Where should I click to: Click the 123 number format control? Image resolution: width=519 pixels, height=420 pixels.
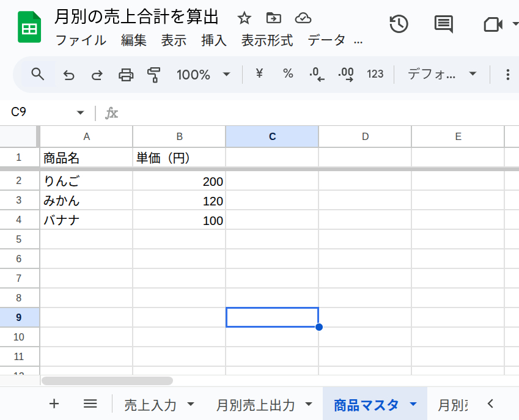click(375, 74)
